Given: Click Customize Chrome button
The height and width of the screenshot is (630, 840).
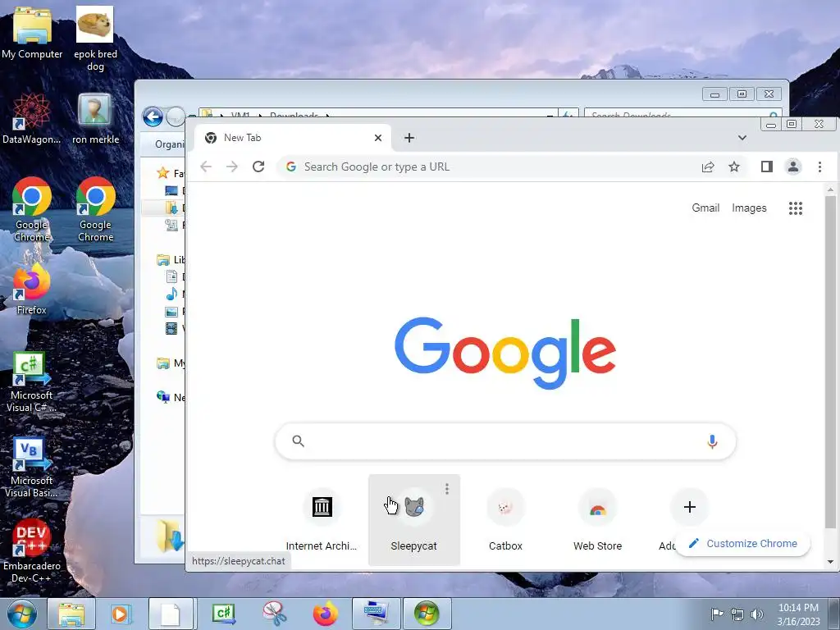Looking at the screenshot, I should pos(742,543).
